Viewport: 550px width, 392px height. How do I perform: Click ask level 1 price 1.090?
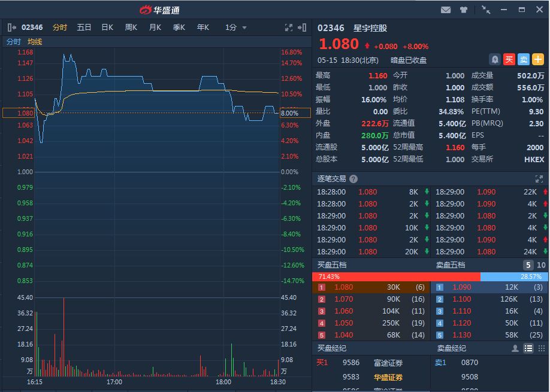tap(461, 287)
